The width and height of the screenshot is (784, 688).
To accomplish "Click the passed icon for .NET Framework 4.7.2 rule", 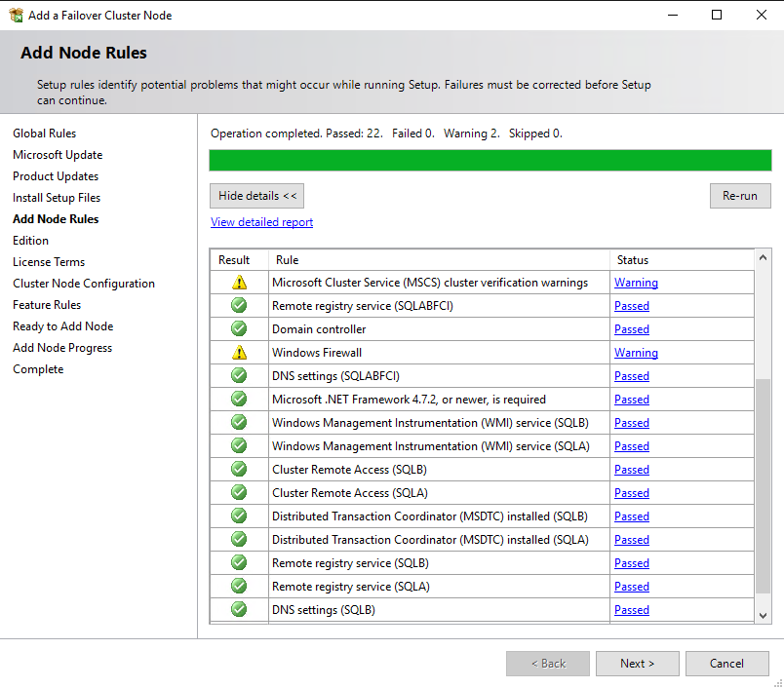I will click(239, 399).
